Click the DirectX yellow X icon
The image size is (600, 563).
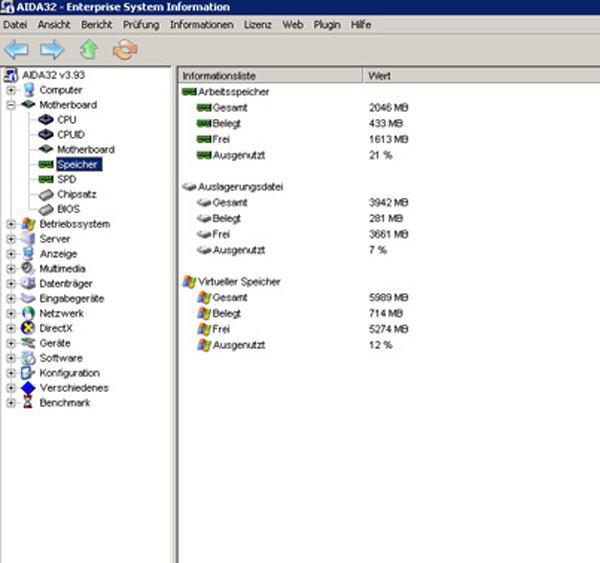point(28,328)
